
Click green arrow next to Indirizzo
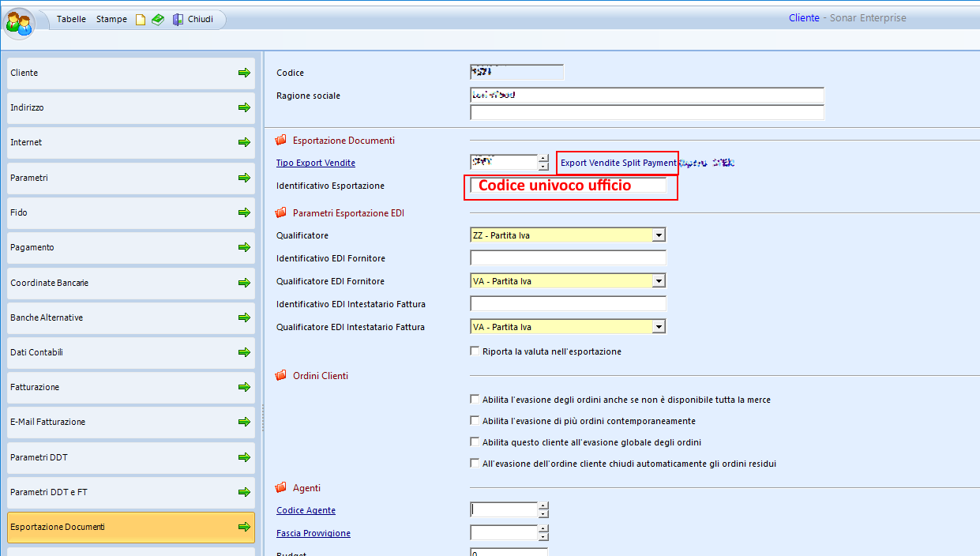pos(244,107)
